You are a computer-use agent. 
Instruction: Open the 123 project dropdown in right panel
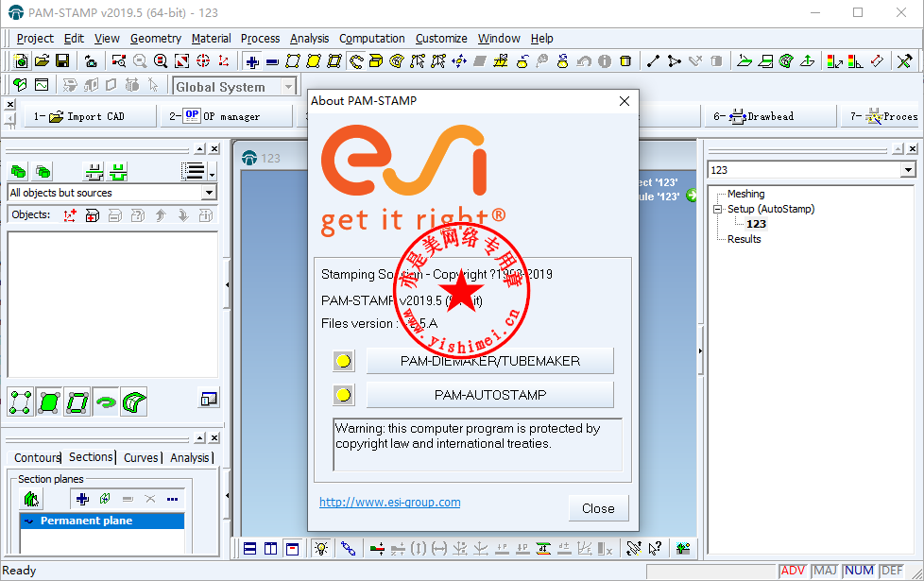908,170
